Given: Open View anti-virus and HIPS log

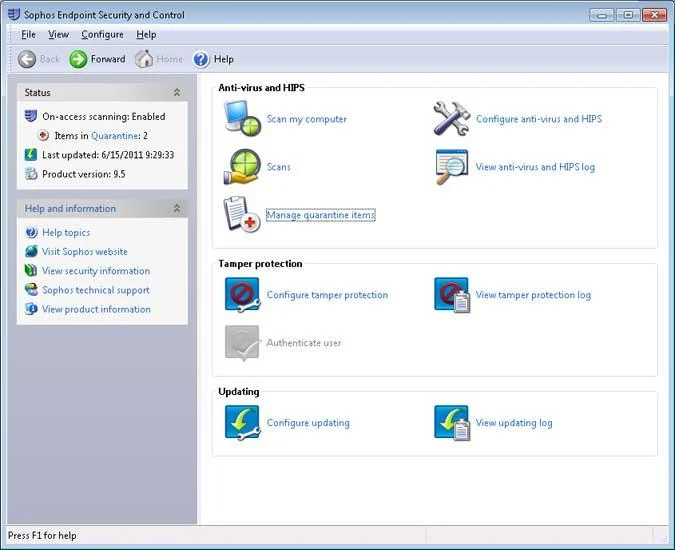Looking at the screenshot, I should (535, 167).
